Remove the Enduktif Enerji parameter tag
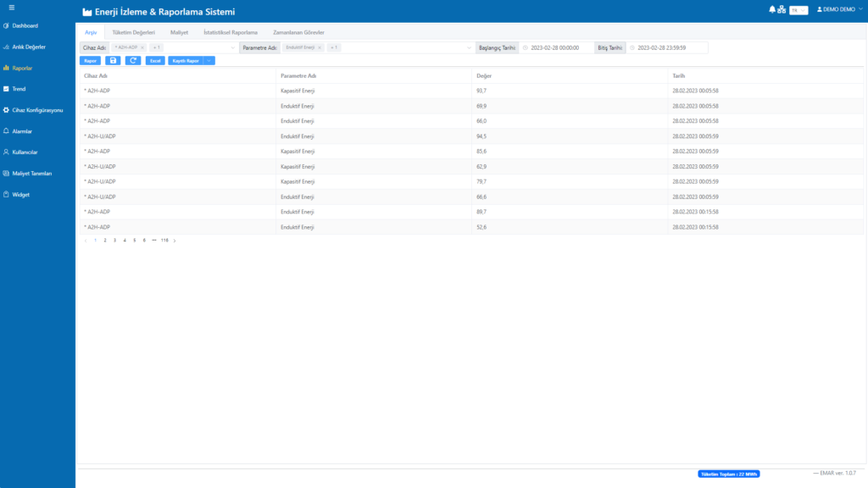868x488 pixels. pyautogui.click(x=320, y=47)
